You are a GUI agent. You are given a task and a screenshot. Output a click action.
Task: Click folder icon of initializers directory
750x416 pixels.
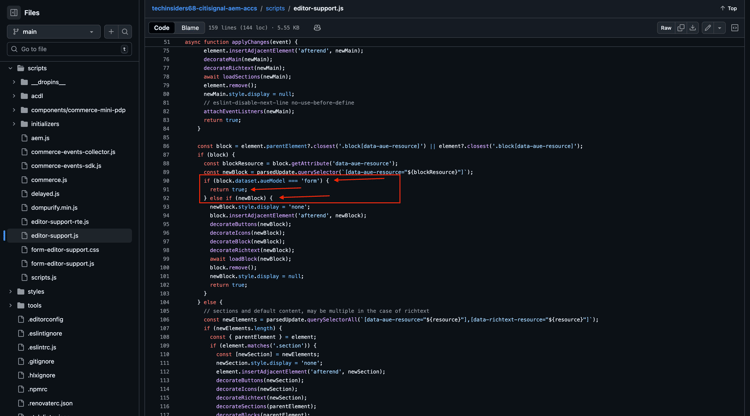(24, 124)
